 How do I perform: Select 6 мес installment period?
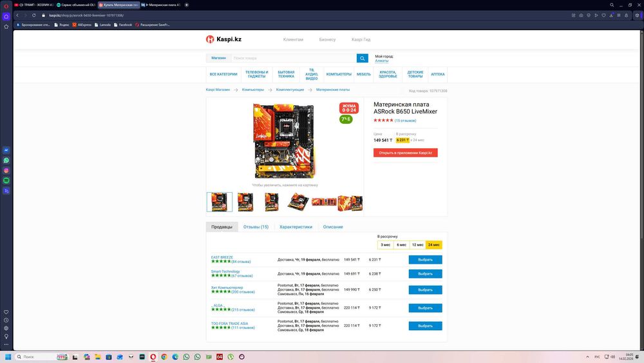401,244
